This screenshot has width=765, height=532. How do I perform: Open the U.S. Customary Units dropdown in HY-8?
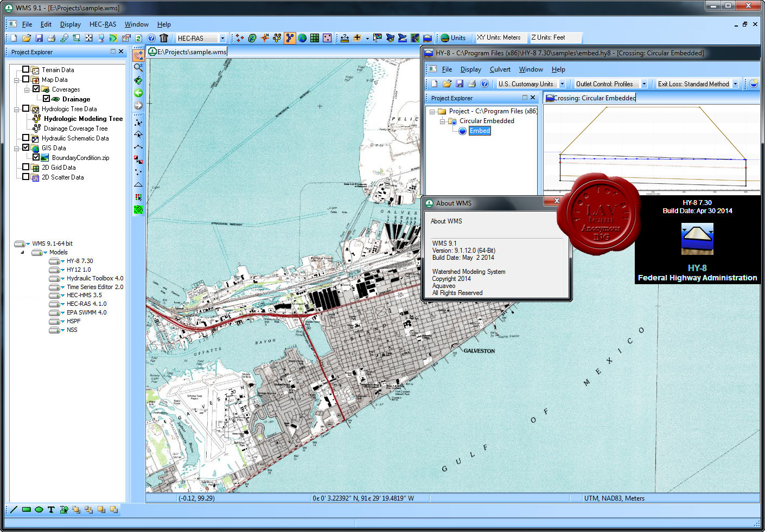[x=562, y=84]
